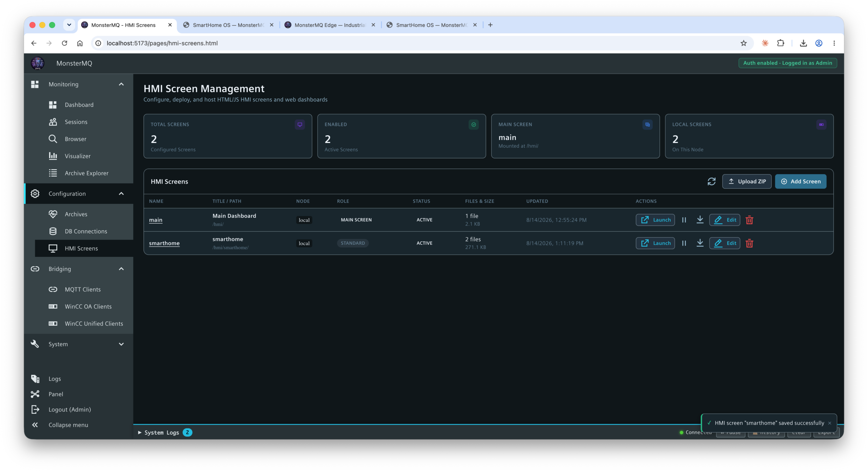Screen dimensions: 868x471
Task: Click the Auth enabled status badge
Action: (787, 63)
